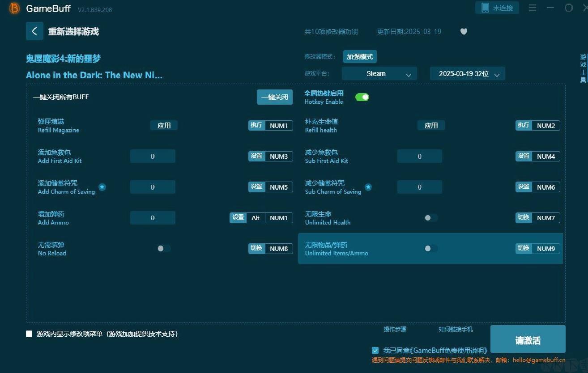
Task: Click the set label beside NUM3
Action: click(257, 156)
